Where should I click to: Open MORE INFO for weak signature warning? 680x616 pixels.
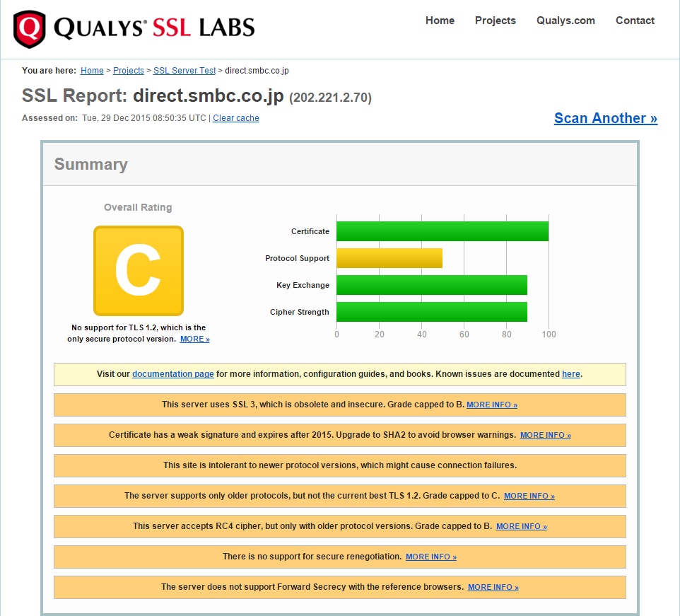(x=546, y=435)
